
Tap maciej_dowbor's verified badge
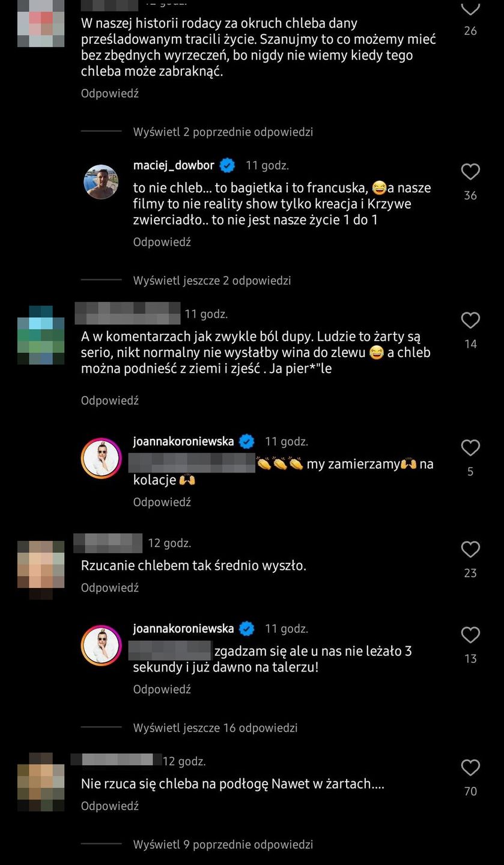point(227,165)
